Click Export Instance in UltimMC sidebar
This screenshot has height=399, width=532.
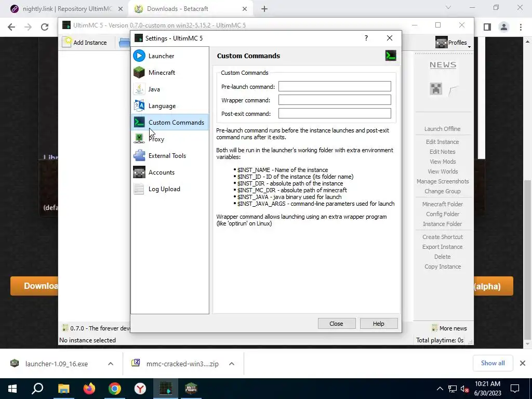pyautogui.click(x=443, y=247)
